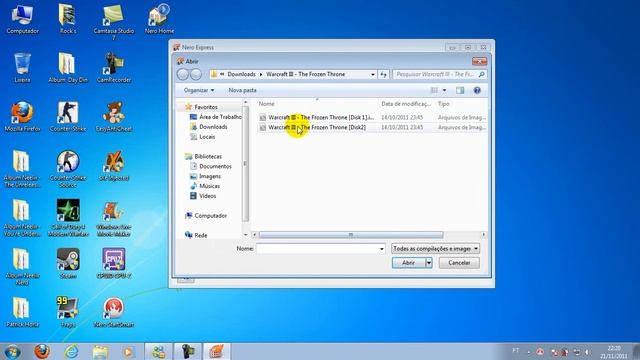
Task: Select the EasyAntiCheat teddy bear icon
Action: pyautogui.click(x=113, y=117)
